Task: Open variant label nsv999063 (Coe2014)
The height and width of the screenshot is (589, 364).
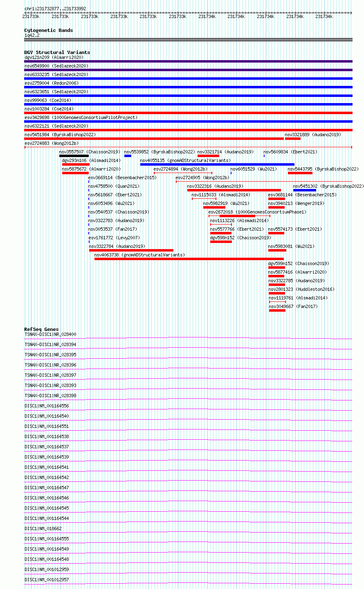Action: pos(48,100)
